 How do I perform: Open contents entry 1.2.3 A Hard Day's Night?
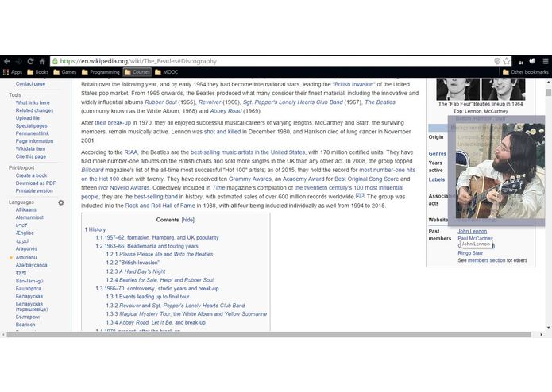136,271
